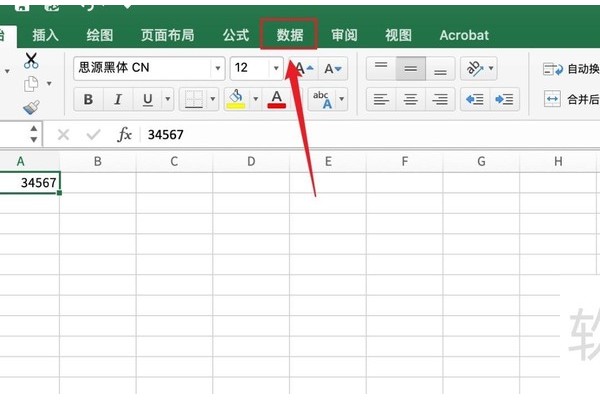Click the name box stepper arrows
The width and height of the screenshot is (600, 400).
[34, 134]
